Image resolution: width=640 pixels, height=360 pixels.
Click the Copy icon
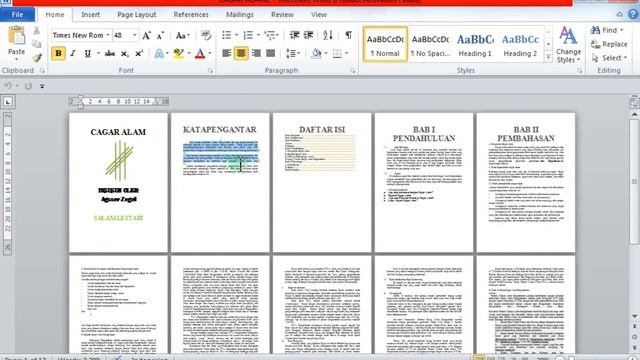(37, 44)
